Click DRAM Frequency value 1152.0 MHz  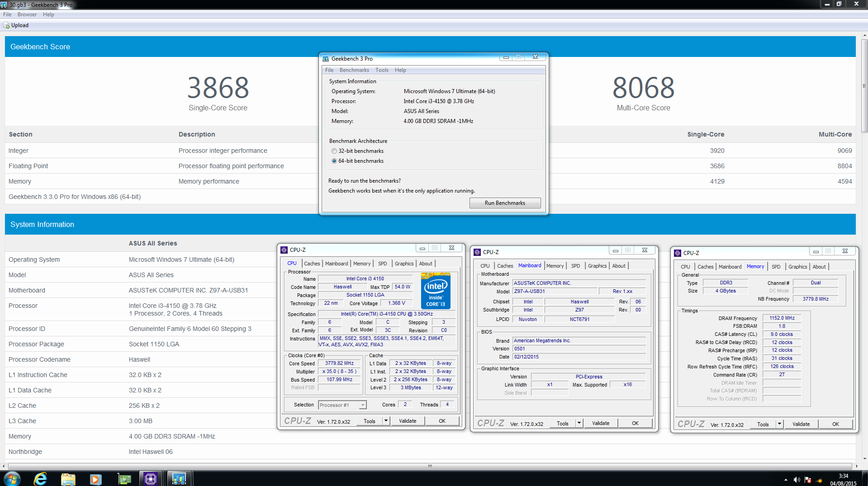click(x=782, y=318)
